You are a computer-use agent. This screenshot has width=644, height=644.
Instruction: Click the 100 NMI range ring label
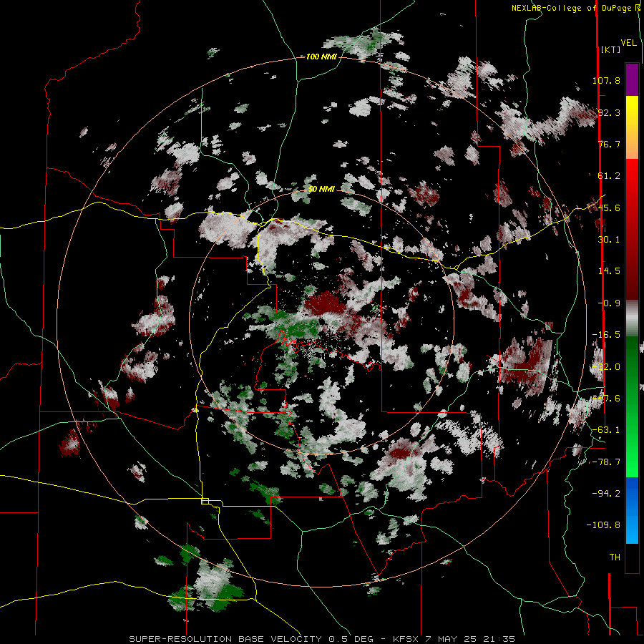(321, 57)
